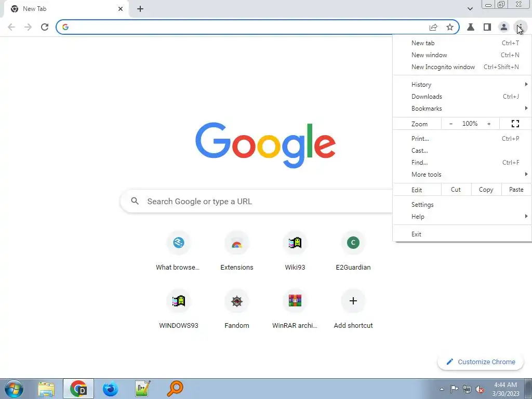The width and height of the screenshot is (532, 399).
Task: Open the WinRAR archi... shortcut tile
Action: click(295, 310)
